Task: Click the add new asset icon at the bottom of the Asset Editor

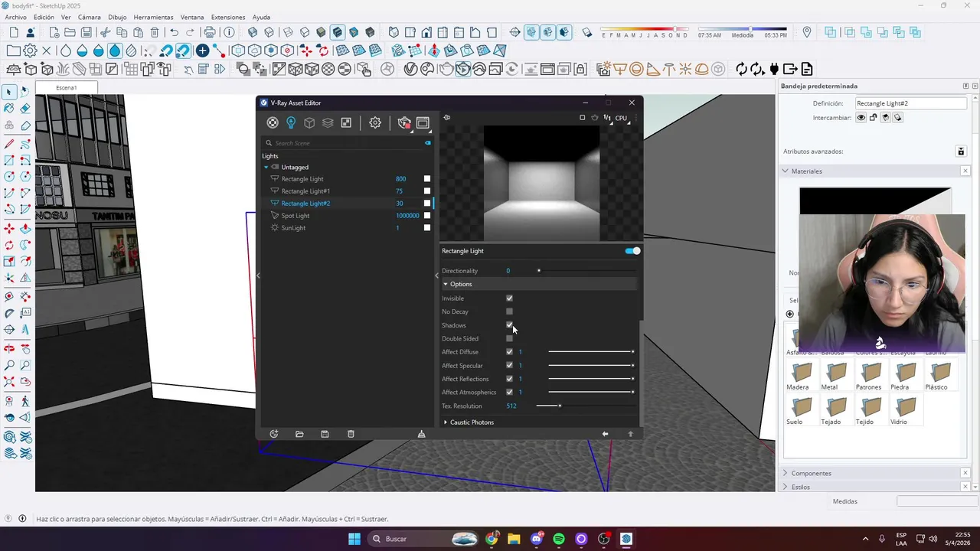Action: 273,434
